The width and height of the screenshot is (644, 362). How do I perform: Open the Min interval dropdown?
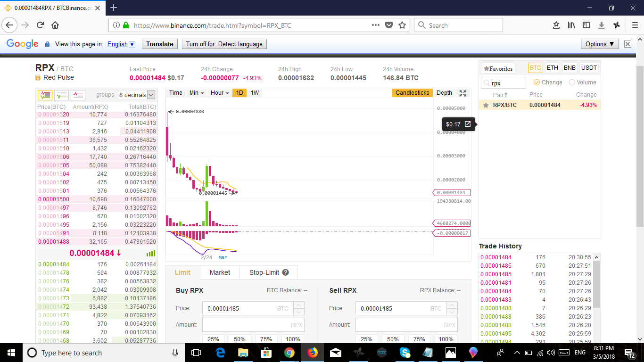[197, 93]
